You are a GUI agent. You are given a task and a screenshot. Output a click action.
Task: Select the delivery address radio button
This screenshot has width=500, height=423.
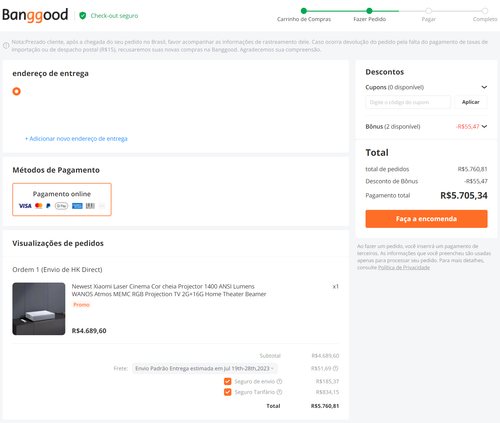(x=16, y=91)
